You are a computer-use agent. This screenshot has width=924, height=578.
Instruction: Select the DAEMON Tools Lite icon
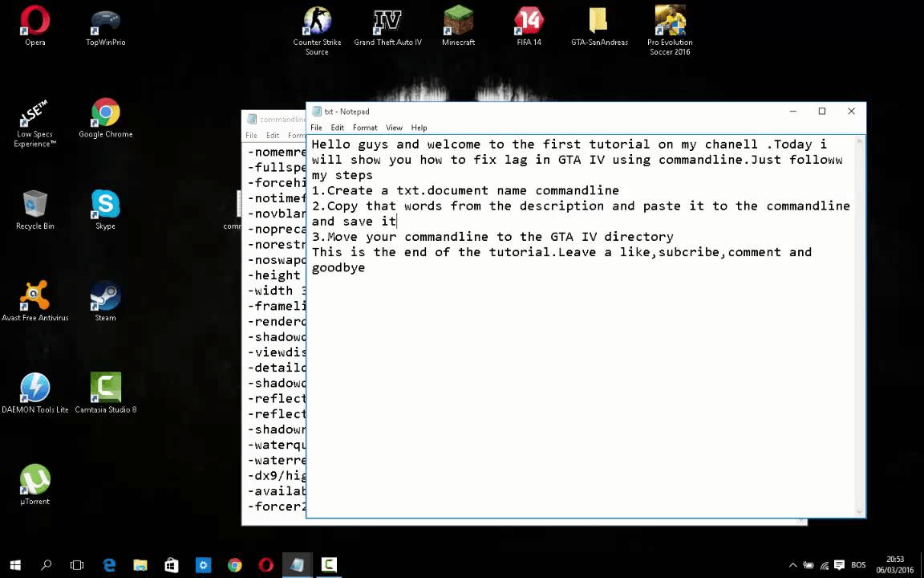tap(34, 389)
